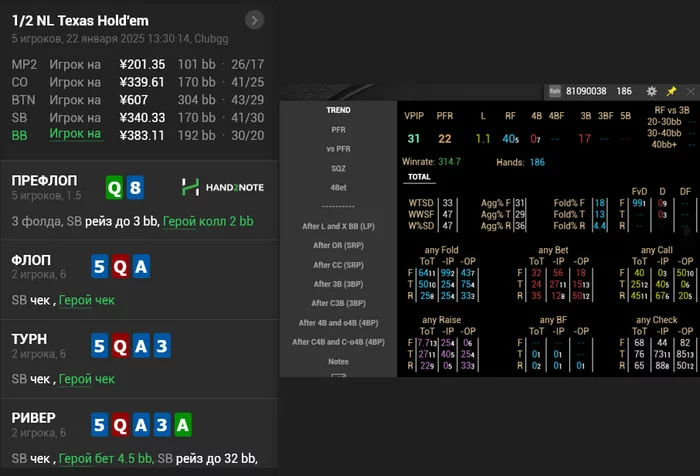Click the red Q card on the flop row
The width and height of the screenshot is (700, 476).
pyautogui.click(x=120, y=267)
